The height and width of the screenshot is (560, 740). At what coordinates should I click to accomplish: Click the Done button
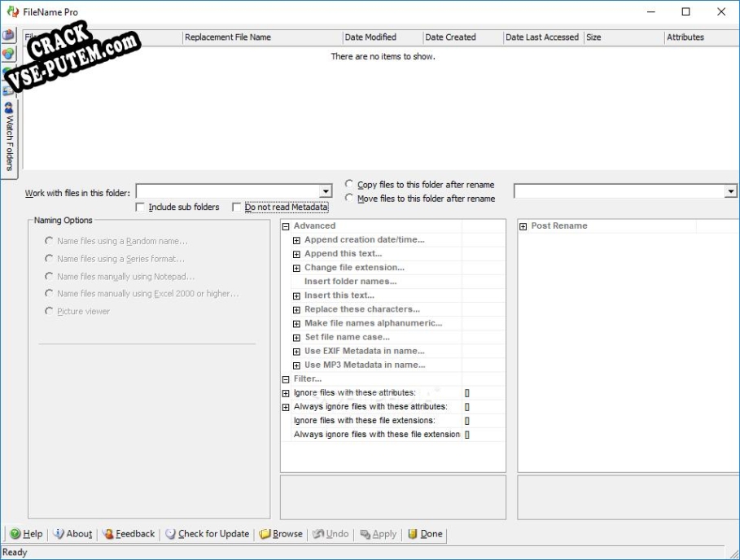coord(425,534)
